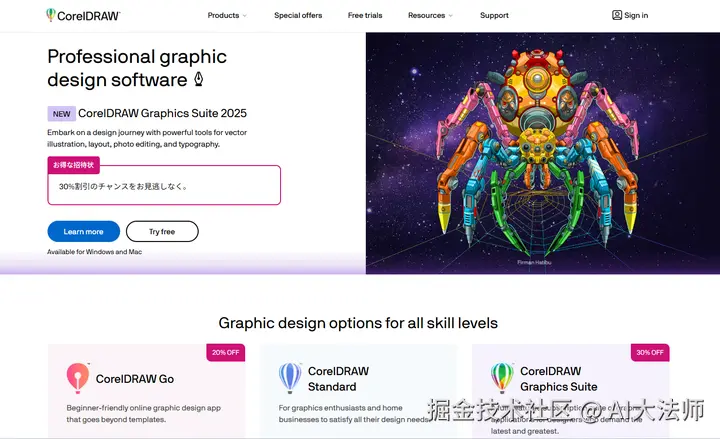Screen dimensions: 720x439
Task: Open the CorelDRAW Graphics Suite card title
Action: click(558, 379)
